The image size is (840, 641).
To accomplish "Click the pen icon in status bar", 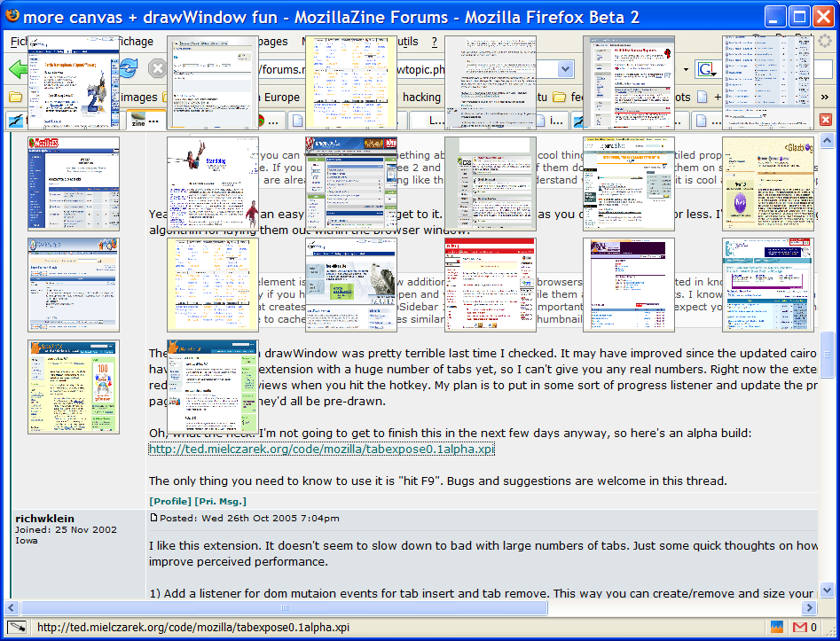I will [17, 627].
